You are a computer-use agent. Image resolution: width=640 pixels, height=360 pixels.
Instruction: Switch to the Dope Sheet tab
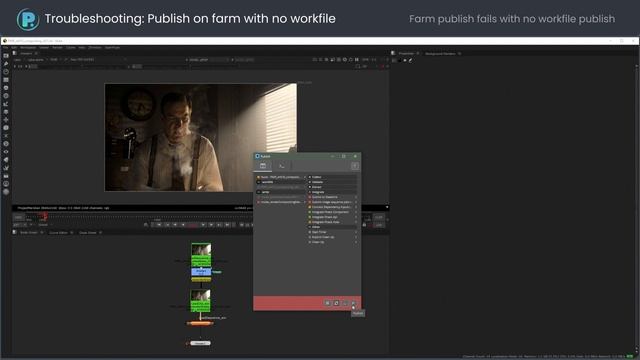[x=88, y=233]
